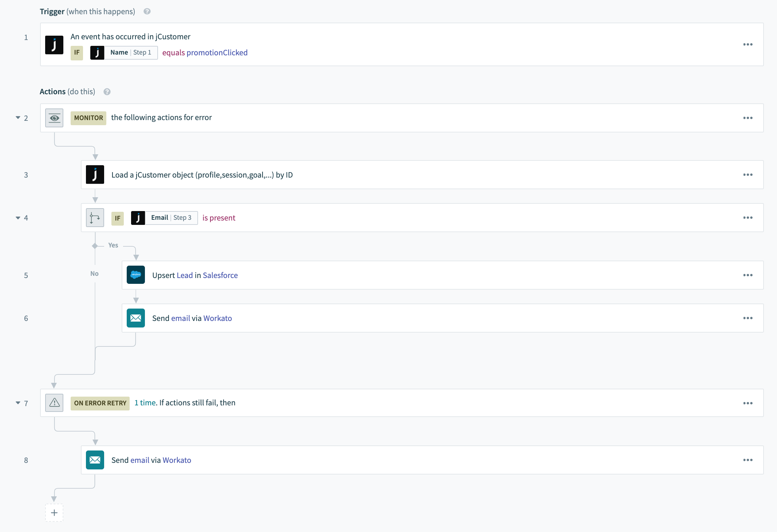Click 'Workato' link in step 6
The image size is (777, 532).
coord(218,318)
